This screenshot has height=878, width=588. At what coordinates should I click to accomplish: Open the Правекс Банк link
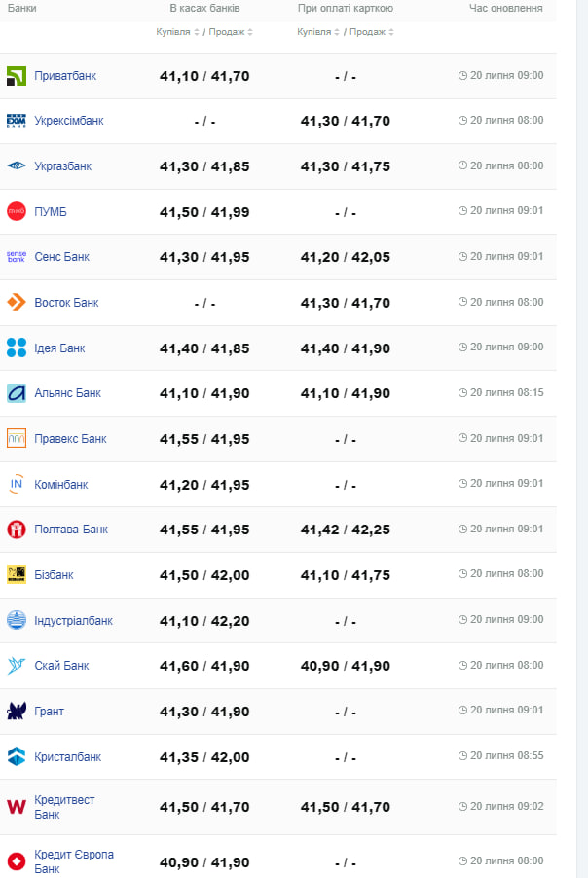point(70,439)
